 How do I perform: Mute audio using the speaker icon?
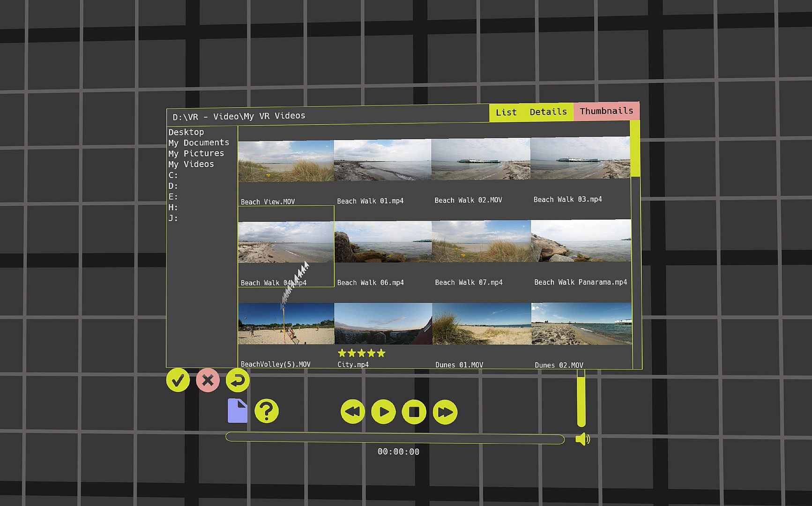click(x=582, y=439)
